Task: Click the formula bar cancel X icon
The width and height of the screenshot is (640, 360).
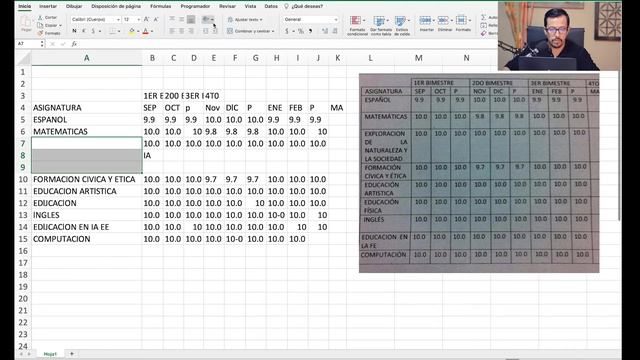Action: 52,44
